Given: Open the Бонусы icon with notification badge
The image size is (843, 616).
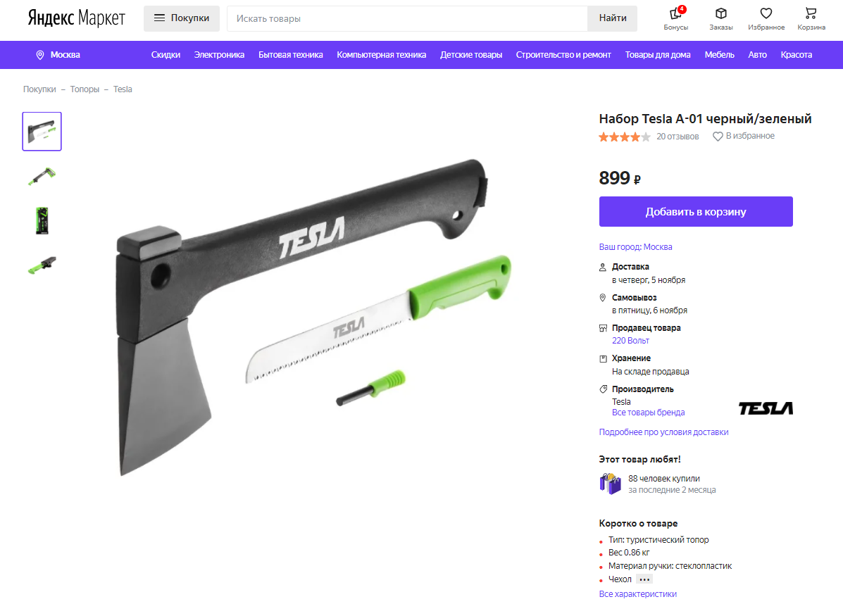Looking at the screenshot, I should click(x=676, y=13).
